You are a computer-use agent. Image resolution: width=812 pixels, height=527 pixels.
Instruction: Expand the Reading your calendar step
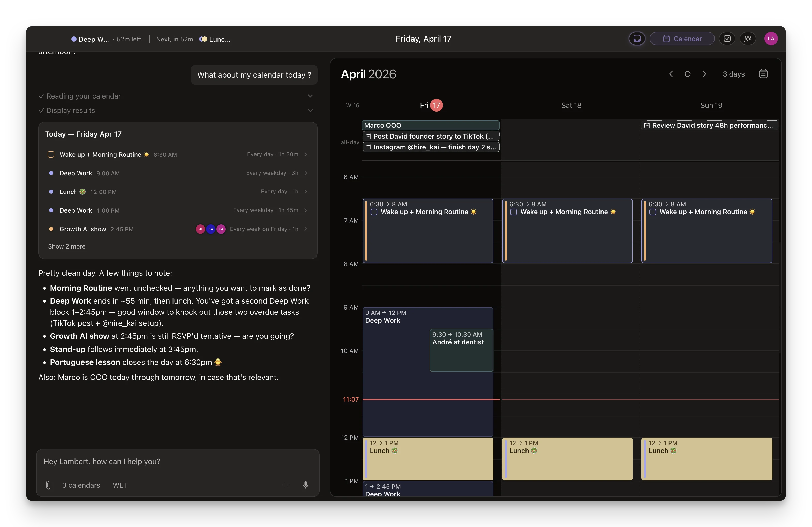(x=310, y=96)
